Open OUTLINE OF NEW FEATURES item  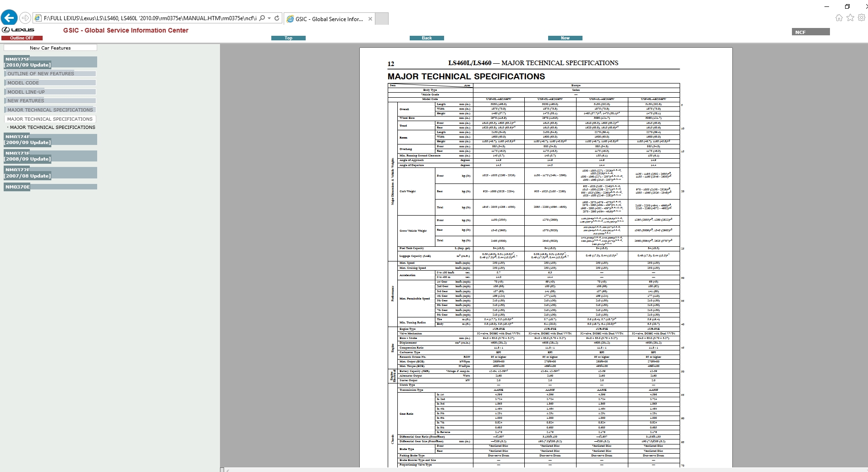pyautogui.click(x=50, y=73)
